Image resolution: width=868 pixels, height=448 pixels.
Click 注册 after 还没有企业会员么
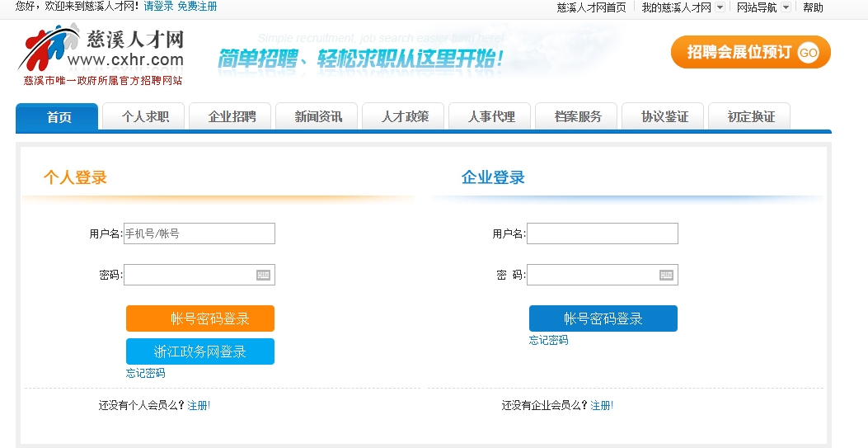[x=602, y=405]
